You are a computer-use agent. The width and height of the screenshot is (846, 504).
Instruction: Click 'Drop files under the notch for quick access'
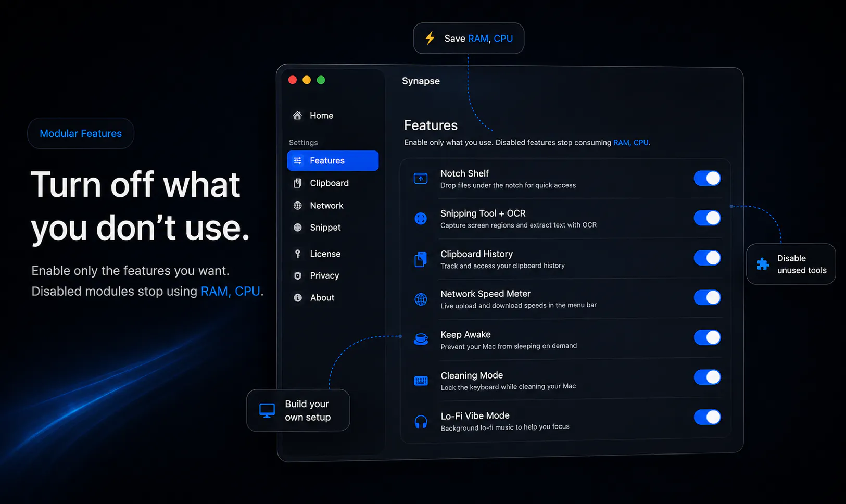(508, 185)
